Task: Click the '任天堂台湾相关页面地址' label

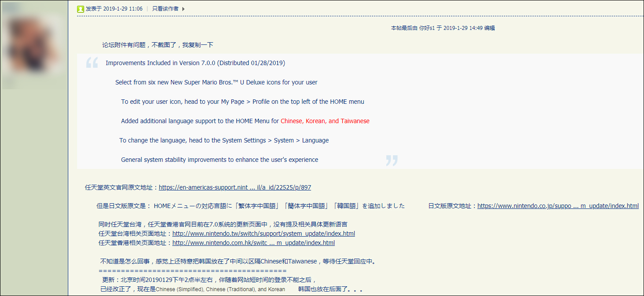Action: tap(135, 234)
